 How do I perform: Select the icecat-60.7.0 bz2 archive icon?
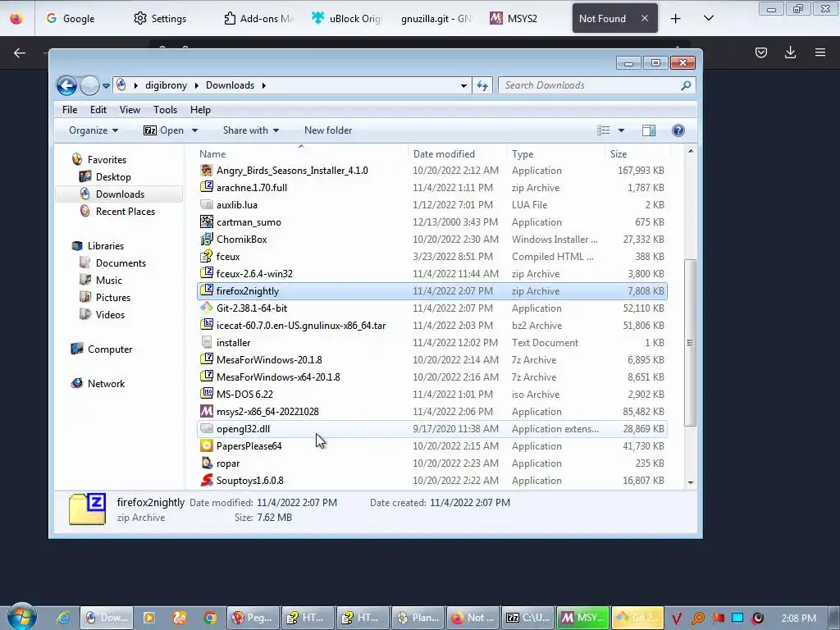(x=206, y=325)
